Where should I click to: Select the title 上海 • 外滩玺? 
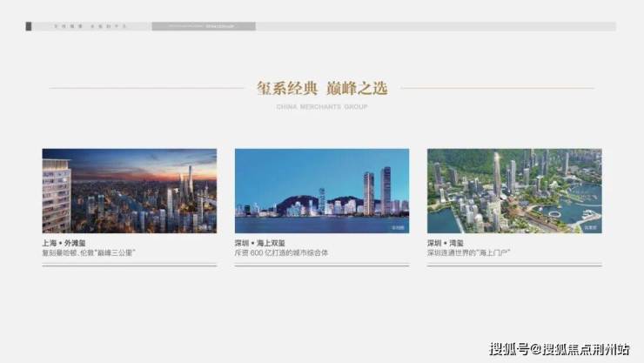tap(64, 243)
